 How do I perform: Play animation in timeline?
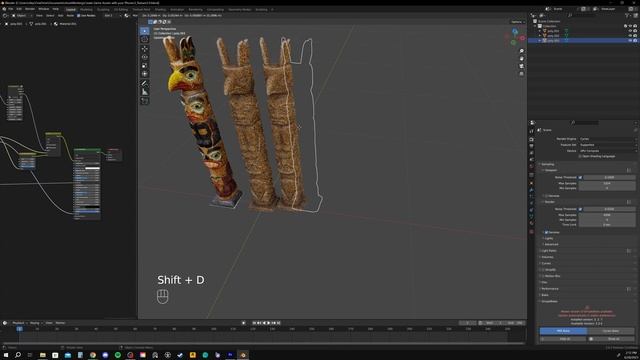tap(269, 323)
